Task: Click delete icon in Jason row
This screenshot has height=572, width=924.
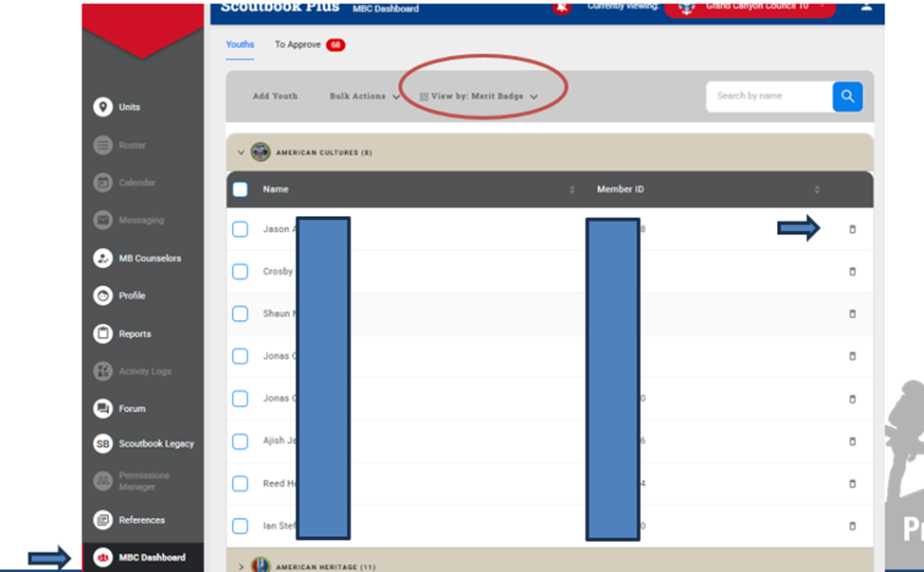Action: (x=852, y=229)
